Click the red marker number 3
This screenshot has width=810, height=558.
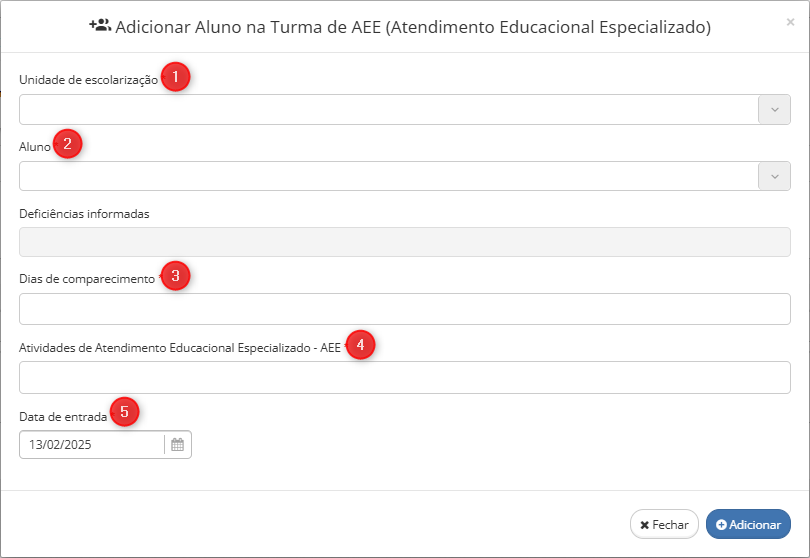coord(176,275)
